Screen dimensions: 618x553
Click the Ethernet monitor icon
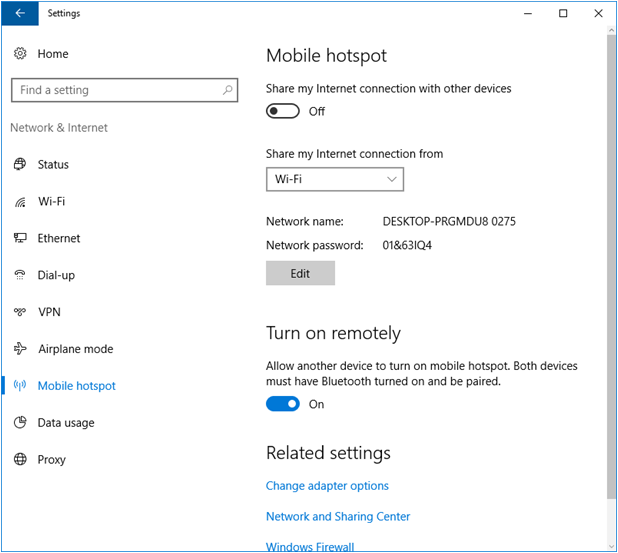pyautogui.click(x=20, y=239)
